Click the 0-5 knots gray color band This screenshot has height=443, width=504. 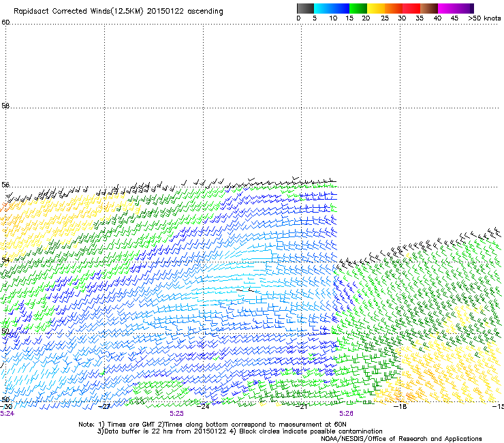pos(305,8)
